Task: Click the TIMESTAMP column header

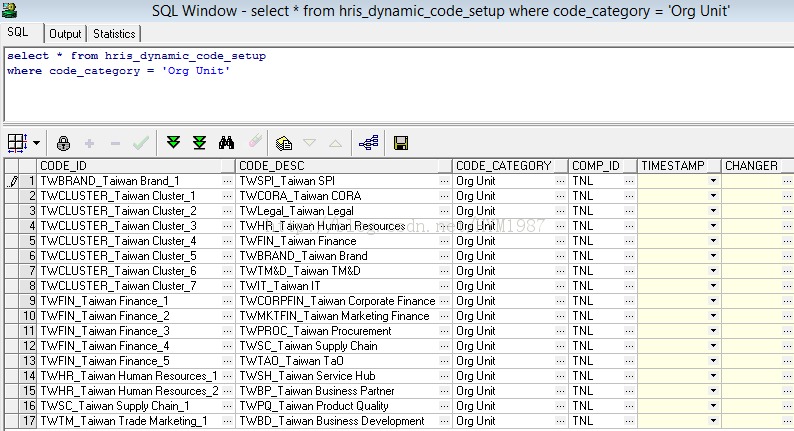Action: [679, 166]
